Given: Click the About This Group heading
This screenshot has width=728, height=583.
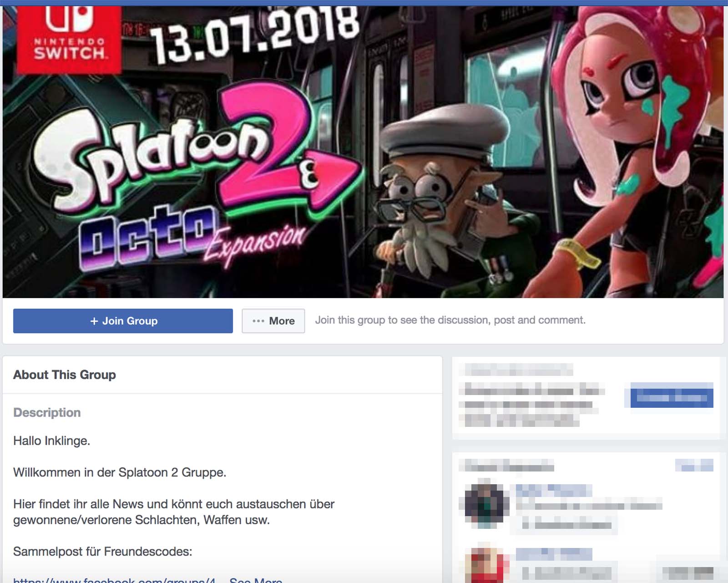Looking at the screenshot, I should (65, 375).
